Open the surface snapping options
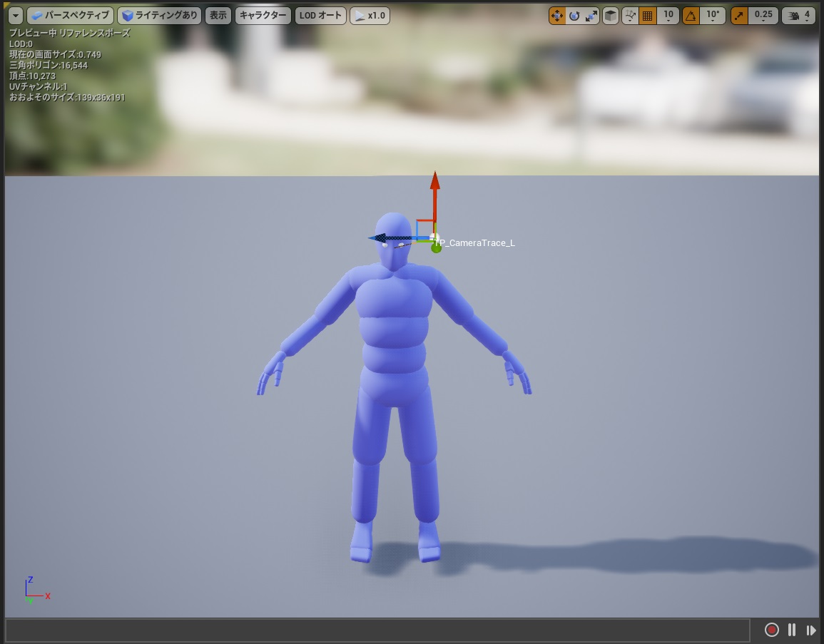Screen dimensions: 824x644 point(629,16)
